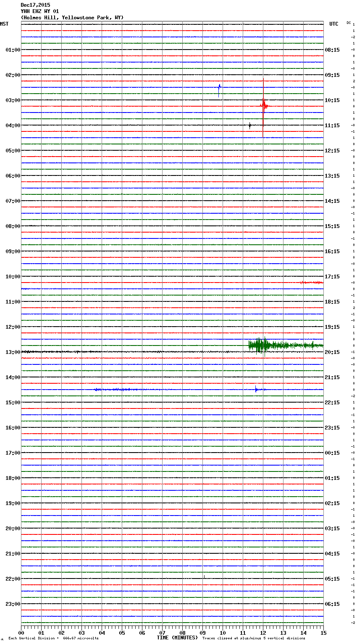This screenshot has width=357, height=644.
Task: Click the 06 minute axis label
Action: click(142, 633)
